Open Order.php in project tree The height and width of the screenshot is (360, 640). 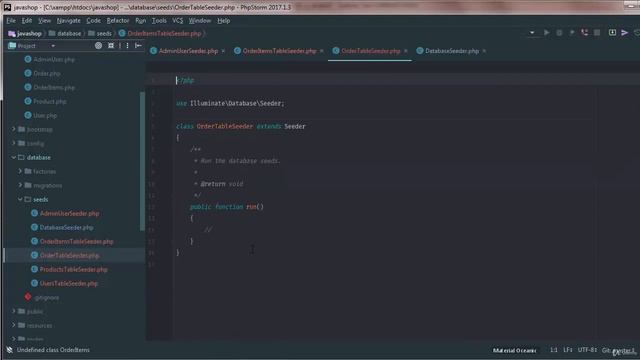42,73
